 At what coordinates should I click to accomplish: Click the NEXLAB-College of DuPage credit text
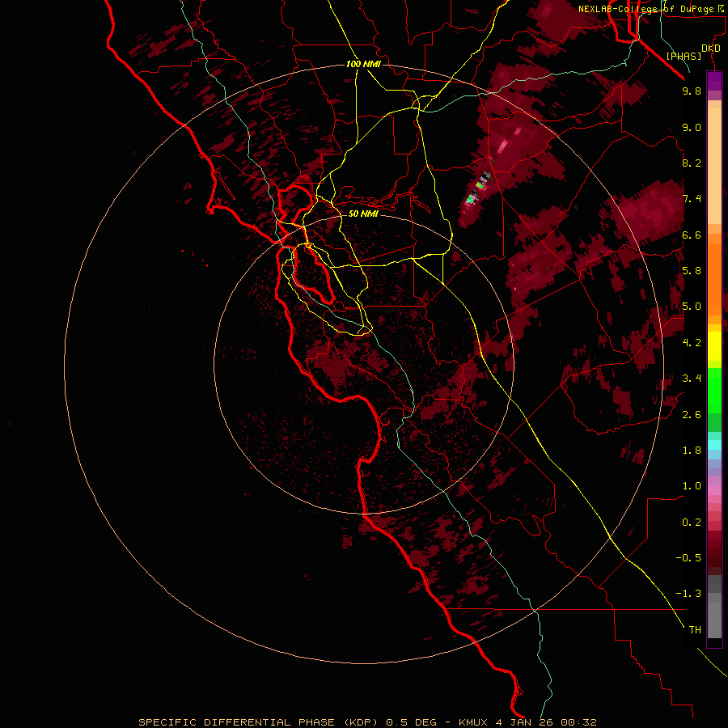pyautogui.click(x=653, y=9)
